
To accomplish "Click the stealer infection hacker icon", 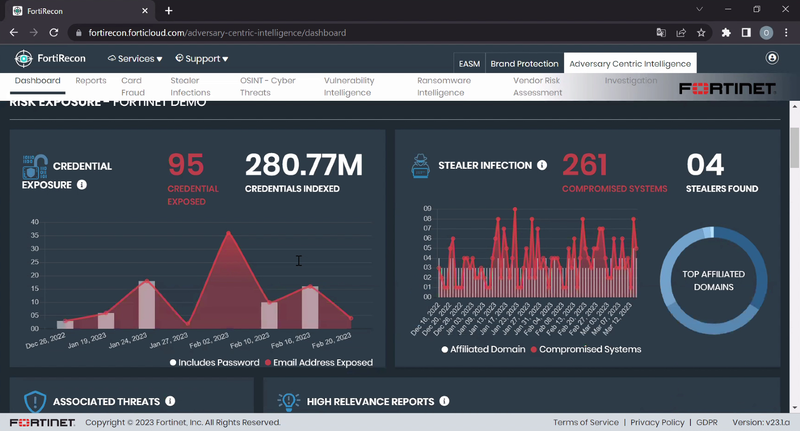I will [420, 166].
